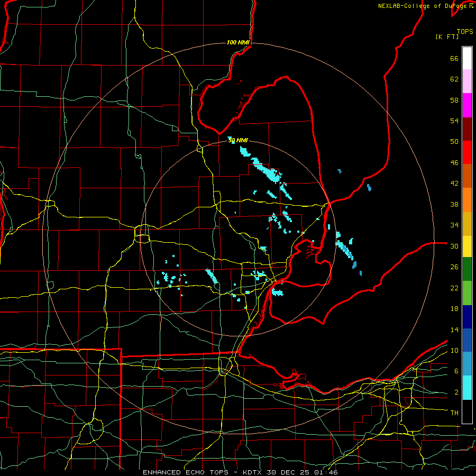Click the '18' legend value

[x=454, y=309]
